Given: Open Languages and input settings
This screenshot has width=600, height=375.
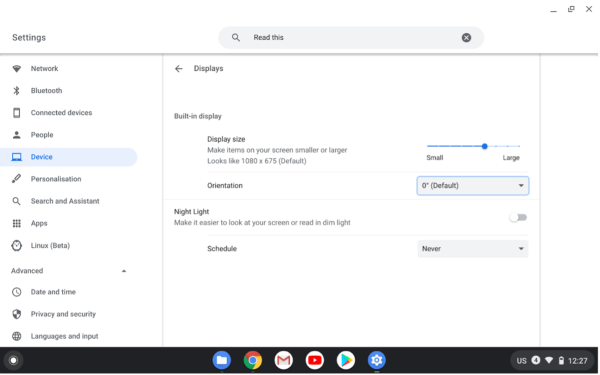Looking at the screenshot, I should (x=64, y=336).
